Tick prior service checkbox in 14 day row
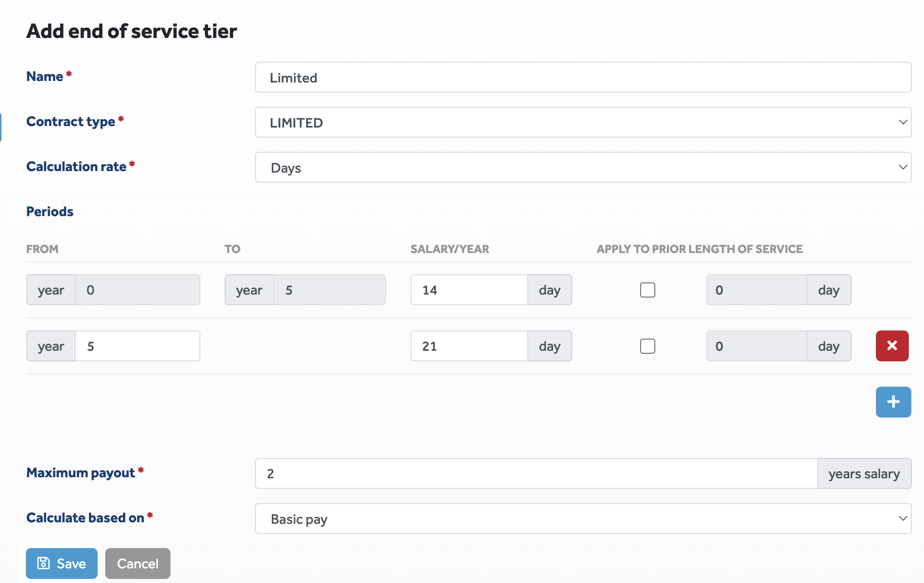 pos(647,290)
